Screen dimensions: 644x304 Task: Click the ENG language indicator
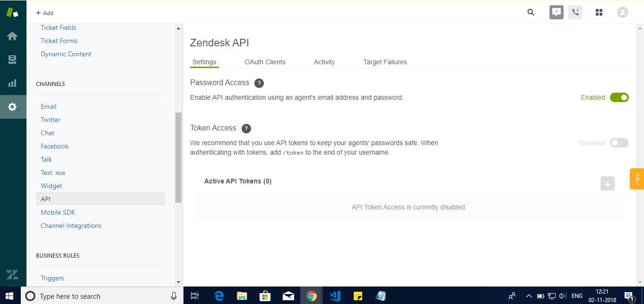(577, 296)
